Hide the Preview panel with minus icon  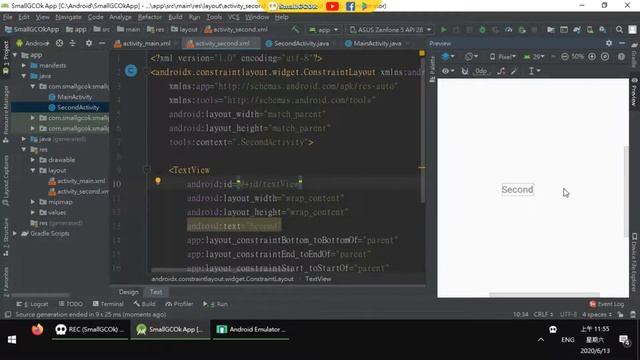coord(622,43)
